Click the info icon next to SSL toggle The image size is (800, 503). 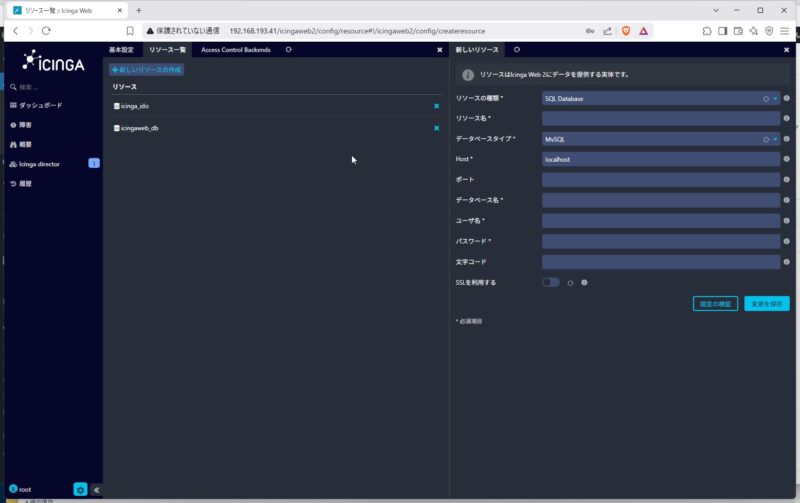point(584,283)
